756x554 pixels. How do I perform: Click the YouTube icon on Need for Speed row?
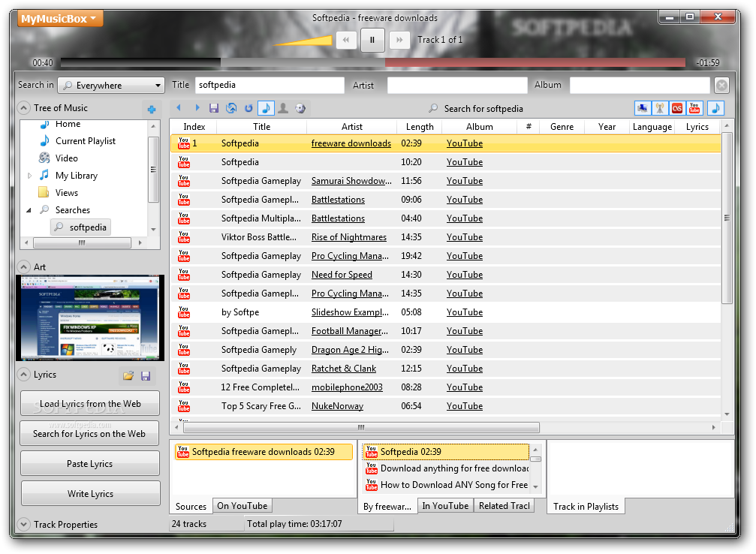pos(184,274)
